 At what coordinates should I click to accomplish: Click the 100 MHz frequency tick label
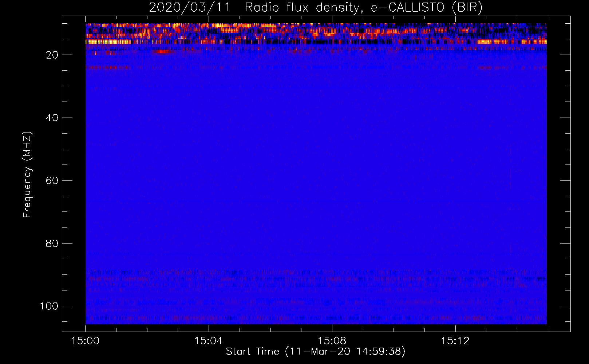pyautogui.click(x=49, y=306)
